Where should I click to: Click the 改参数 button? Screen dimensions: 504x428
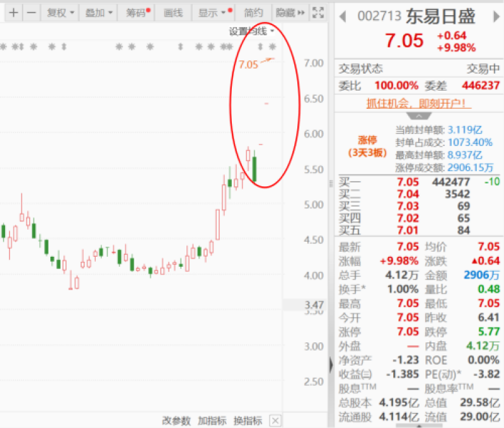point(176,420)
